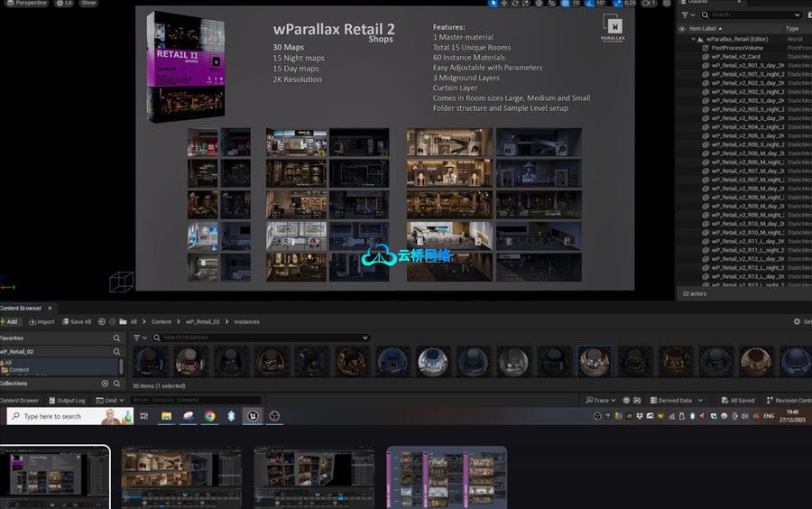Image resolution: width=812 pixels, height=509 pixels.
Task: Open scale snap value 0.25 dropdown
Action: coord(630,3)
